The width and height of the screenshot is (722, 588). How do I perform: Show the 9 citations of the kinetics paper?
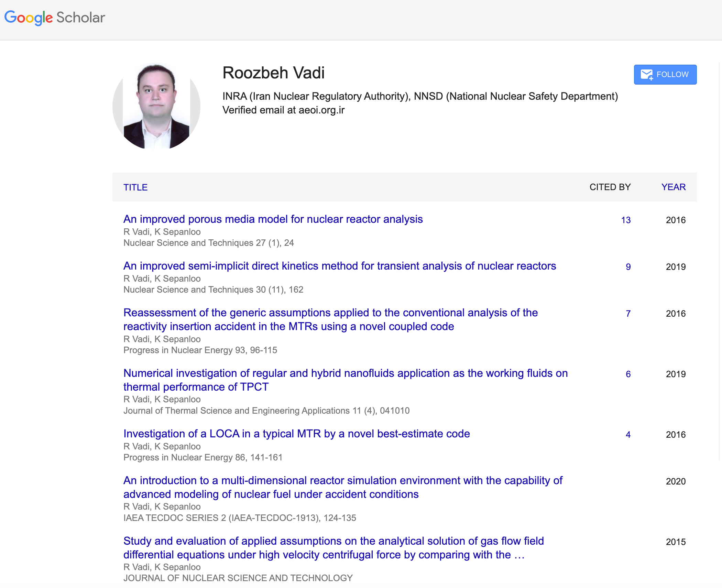coord(628,267)
